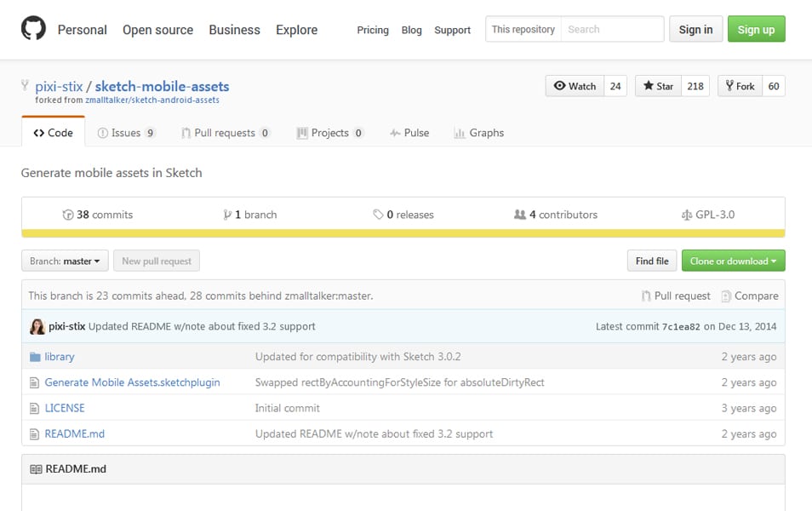This screenshot has height=511, width=812.
Task: Open the pixi-stix owner link in title
Action: coord(59,86)
